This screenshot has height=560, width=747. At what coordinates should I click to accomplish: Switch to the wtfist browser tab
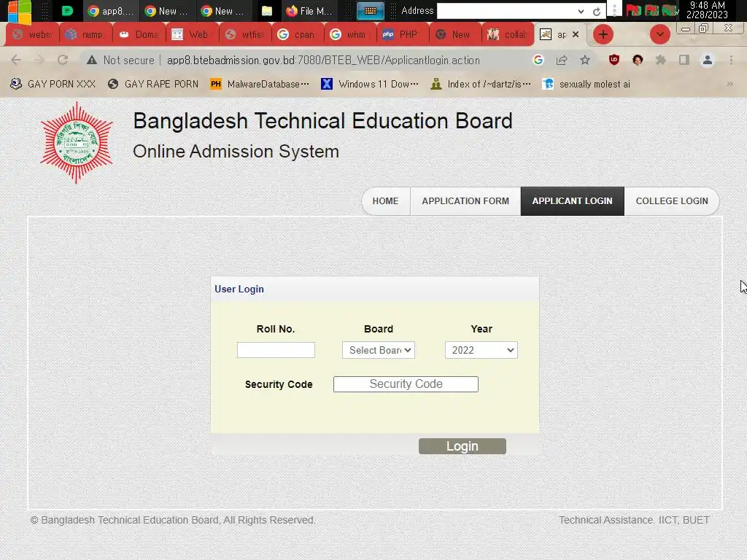coord(244,34)
